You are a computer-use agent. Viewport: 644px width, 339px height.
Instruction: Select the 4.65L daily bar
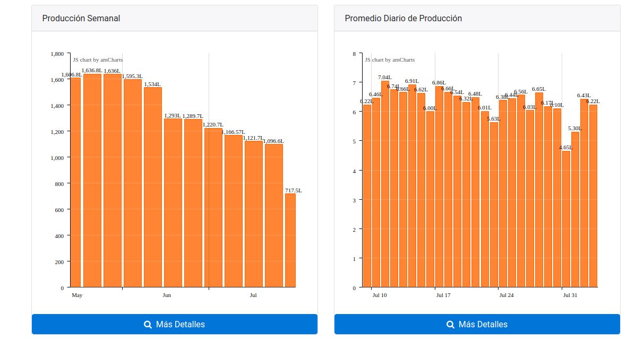[x=566, y=219]
